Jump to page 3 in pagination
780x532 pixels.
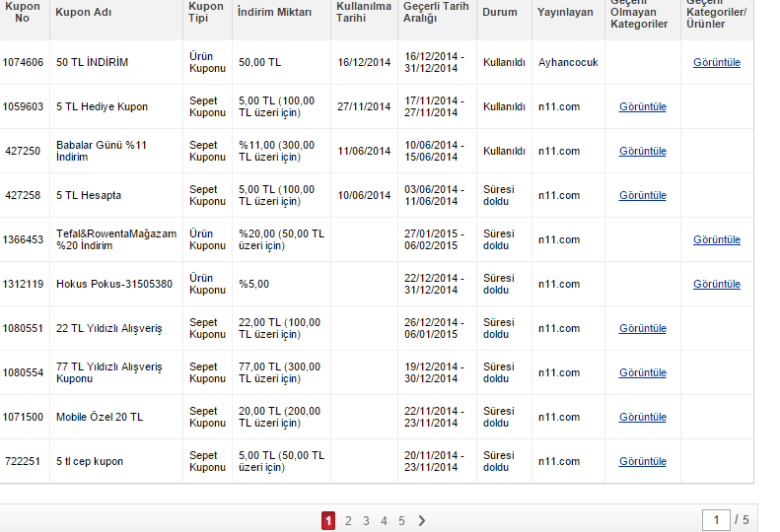point(366,521)
